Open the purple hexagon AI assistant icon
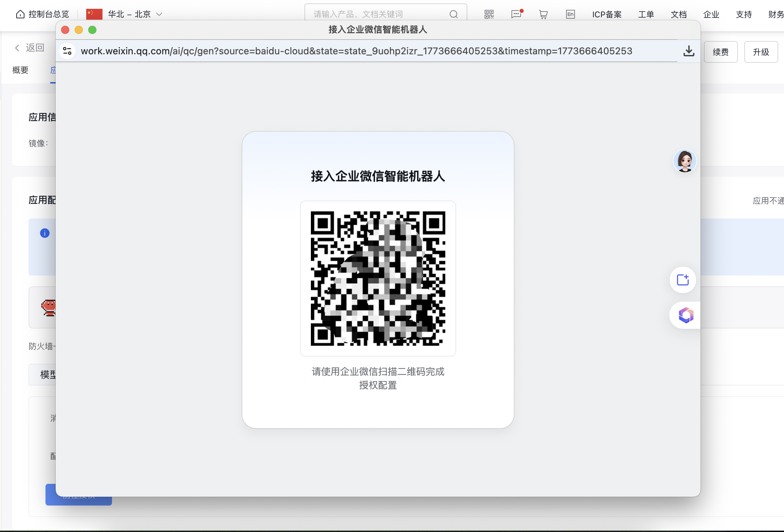This screenshot has width=784, height=532. click(686, 315)
